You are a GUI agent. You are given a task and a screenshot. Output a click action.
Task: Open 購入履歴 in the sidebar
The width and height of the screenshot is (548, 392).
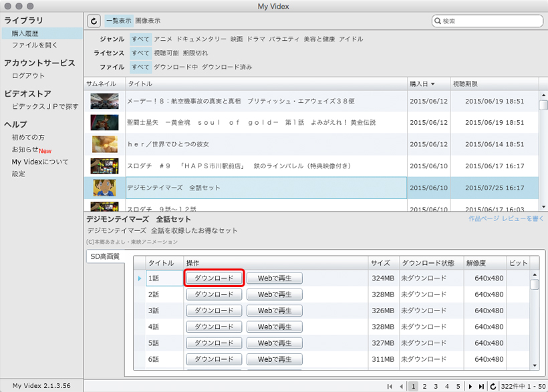pos(42,33)
